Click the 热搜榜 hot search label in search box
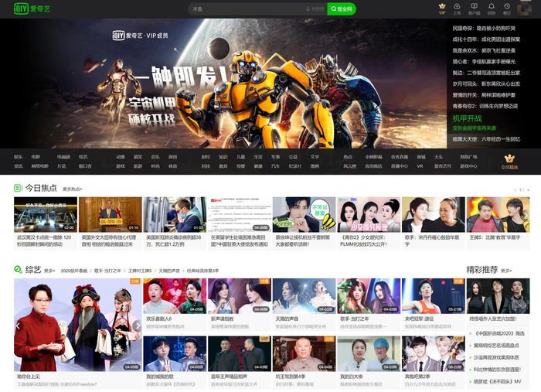 [315, 9]
